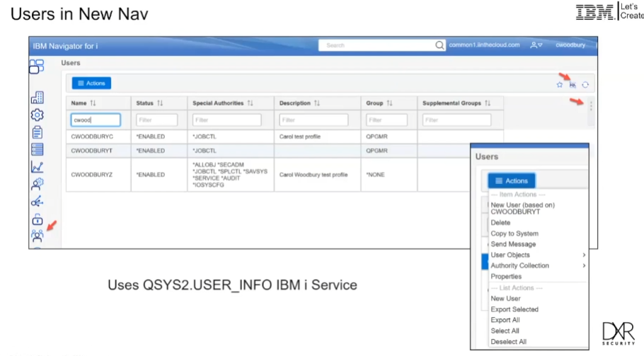The width and height of the screenshot is (644, 356).
Task: Click common1.iinthecloud.com system name
Action: (484, 45)
